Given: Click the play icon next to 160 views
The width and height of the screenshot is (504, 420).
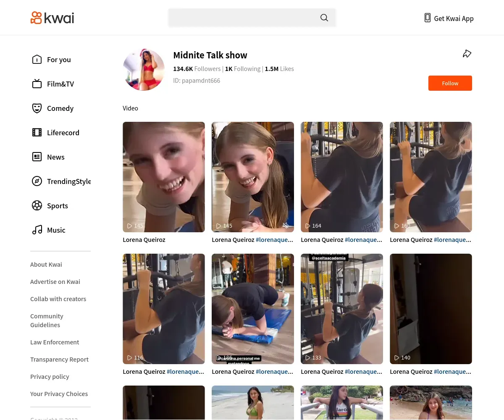Looking at the screenshot, I should pyautogui.click(x=397, y=226).
